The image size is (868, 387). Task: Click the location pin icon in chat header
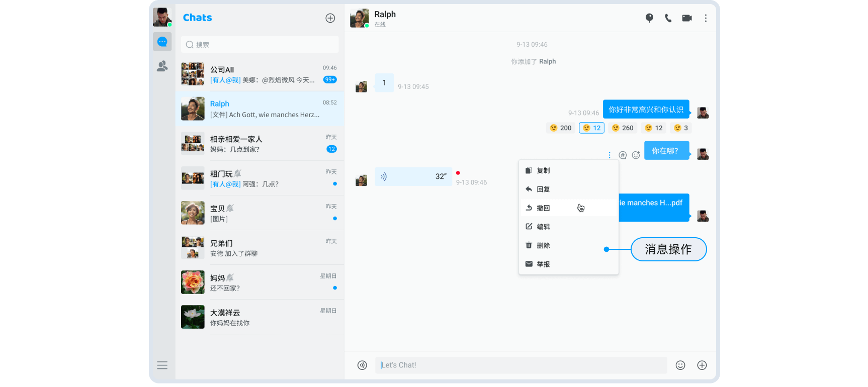[x=649, y=18]
